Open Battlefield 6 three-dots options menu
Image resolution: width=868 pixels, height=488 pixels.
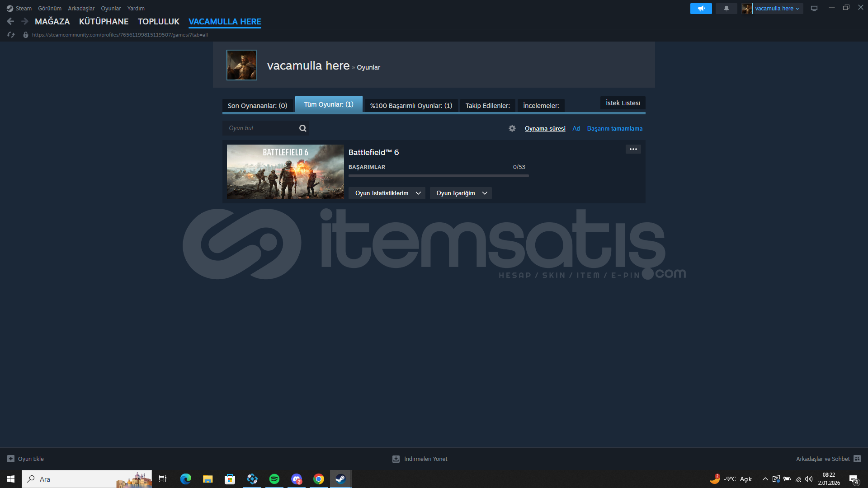click(x=633, y=149)
